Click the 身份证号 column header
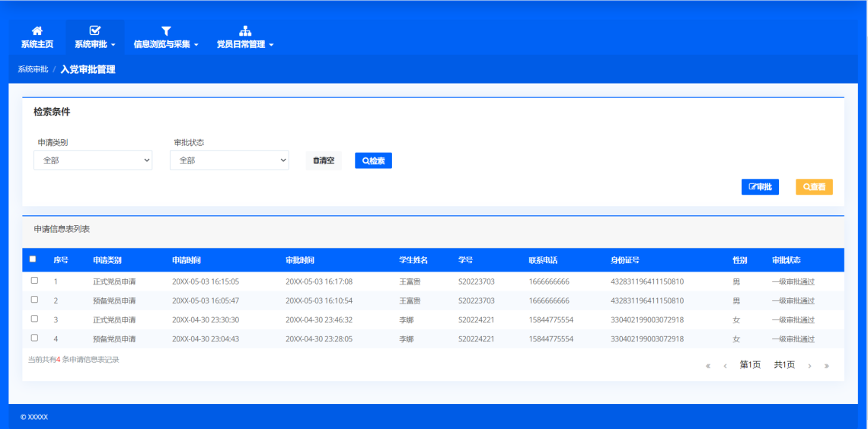This screenshot has height=429, width=868. pos(625,260)
